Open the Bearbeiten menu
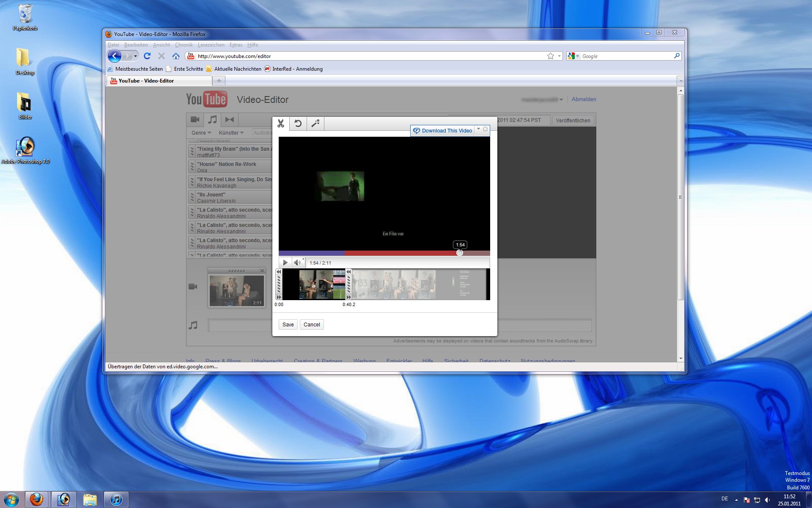The image size is (812, 508). tap(136, 45)
